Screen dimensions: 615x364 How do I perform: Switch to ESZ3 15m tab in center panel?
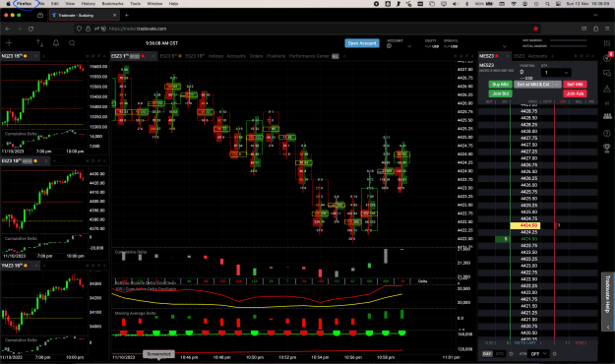(195, 56)
